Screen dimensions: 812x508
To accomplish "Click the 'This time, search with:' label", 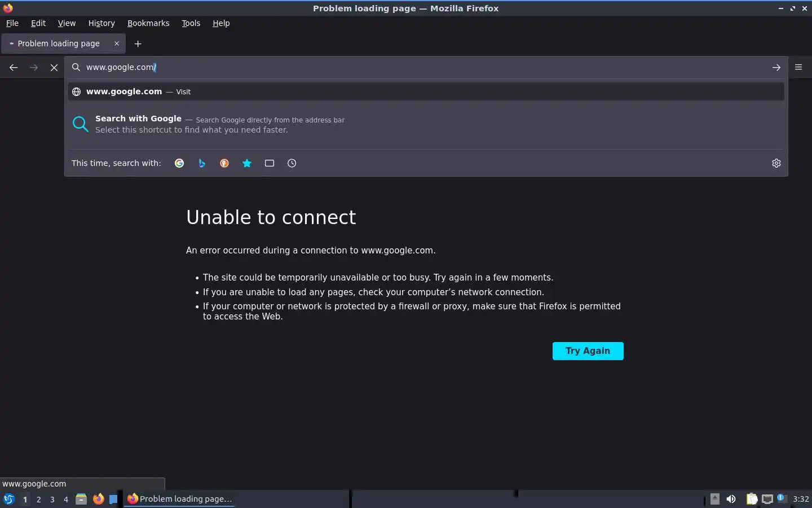I will click(x=116, y=163).
